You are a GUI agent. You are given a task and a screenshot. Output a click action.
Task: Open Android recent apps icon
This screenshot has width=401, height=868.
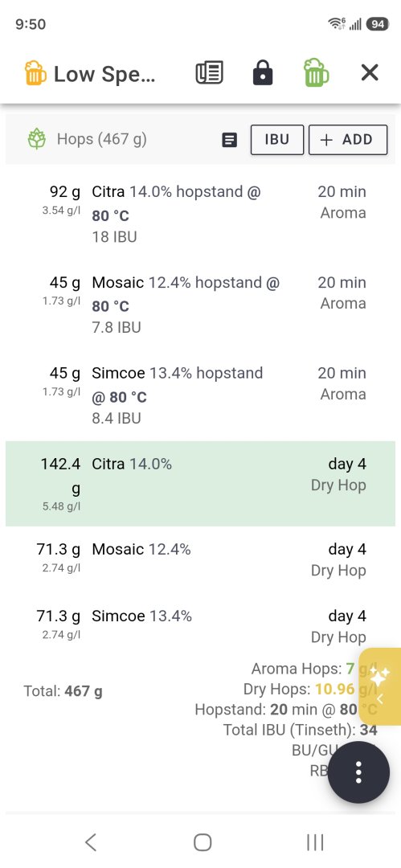coord(314,842)
